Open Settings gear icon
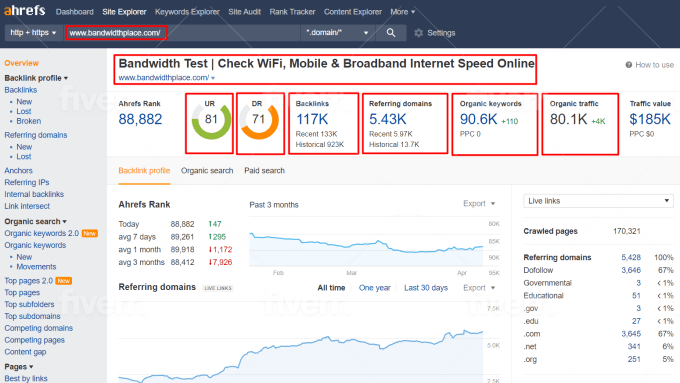Image resolution: width=680 pixels, height=383 pixels. (x=418, y=33)
